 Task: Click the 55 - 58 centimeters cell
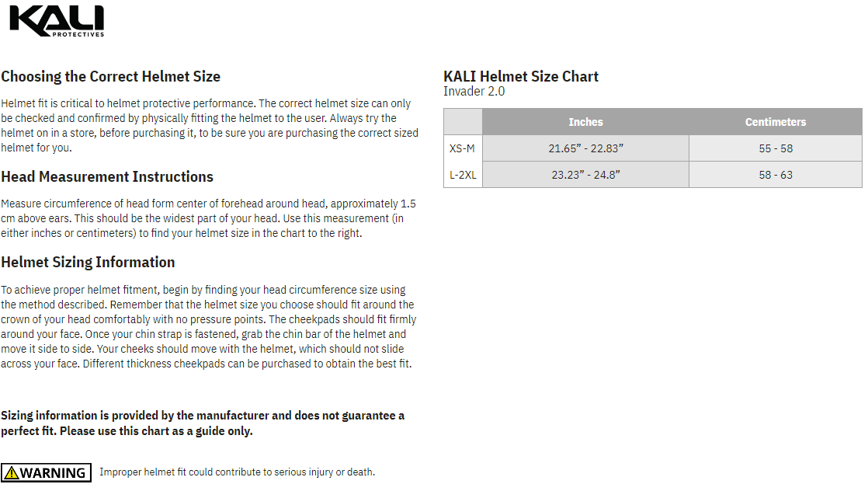775,148
